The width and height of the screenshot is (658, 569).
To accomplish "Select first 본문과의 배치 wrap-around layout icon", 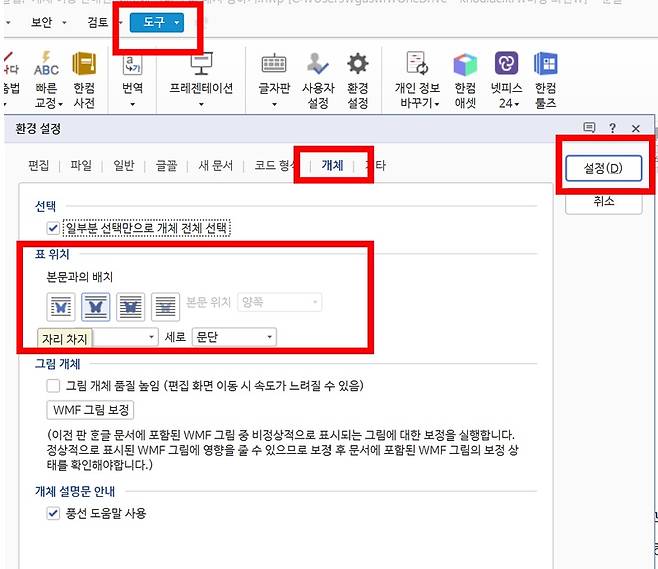I will pyautogui.click(x=61, y=307).
